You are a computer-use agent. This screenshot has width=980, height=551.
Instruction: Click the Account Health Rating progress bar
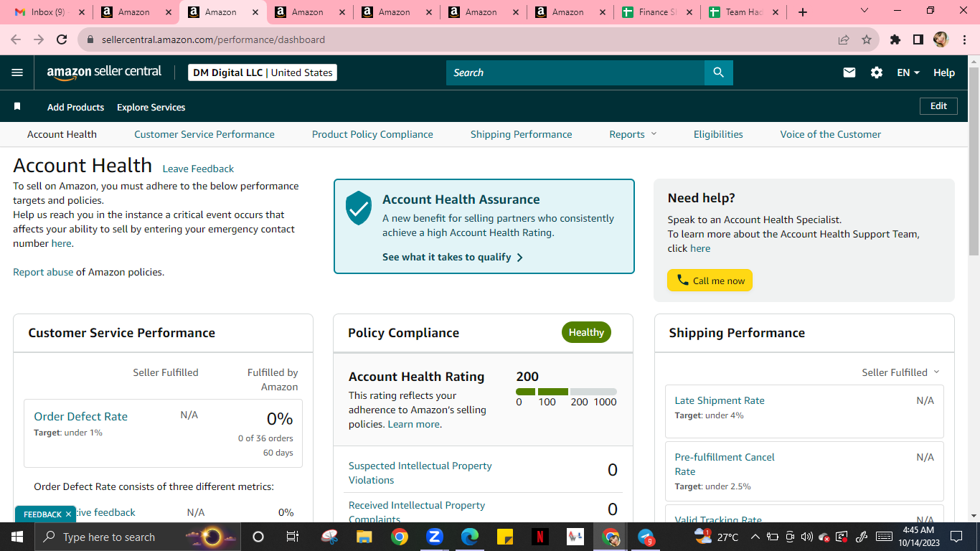[566, 392]
